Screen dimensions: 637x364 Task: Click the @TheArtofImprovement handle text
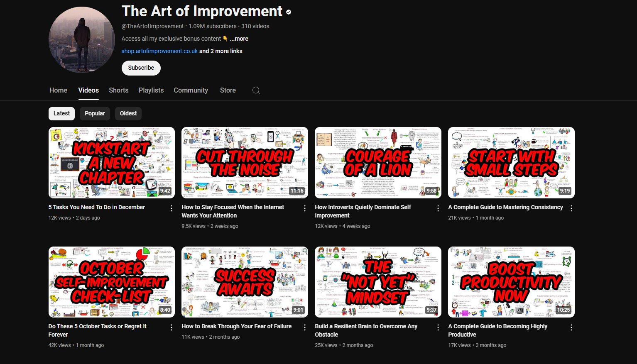pos(152,26)
